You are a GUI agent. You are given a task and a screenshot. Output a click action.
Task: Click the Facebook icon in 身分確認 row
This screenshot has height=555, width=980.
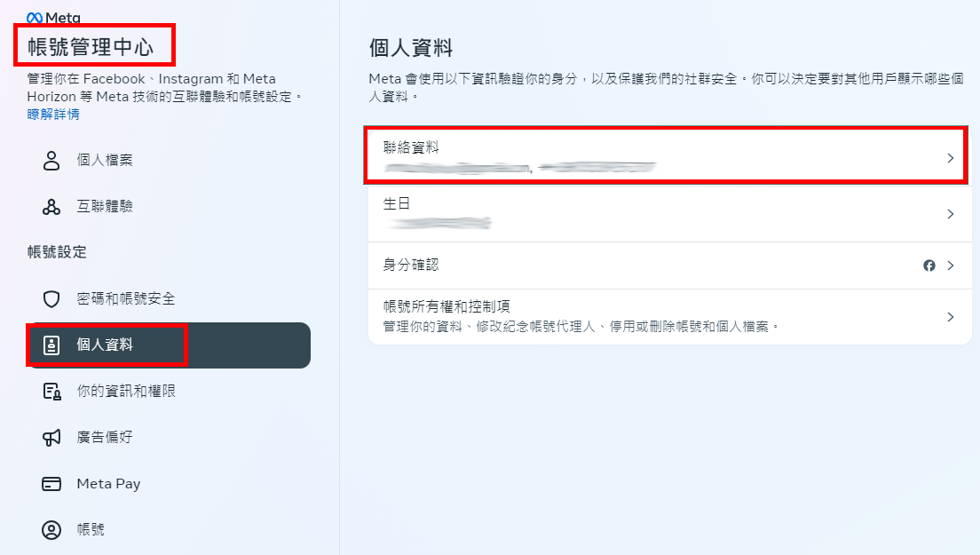point(929,266)
